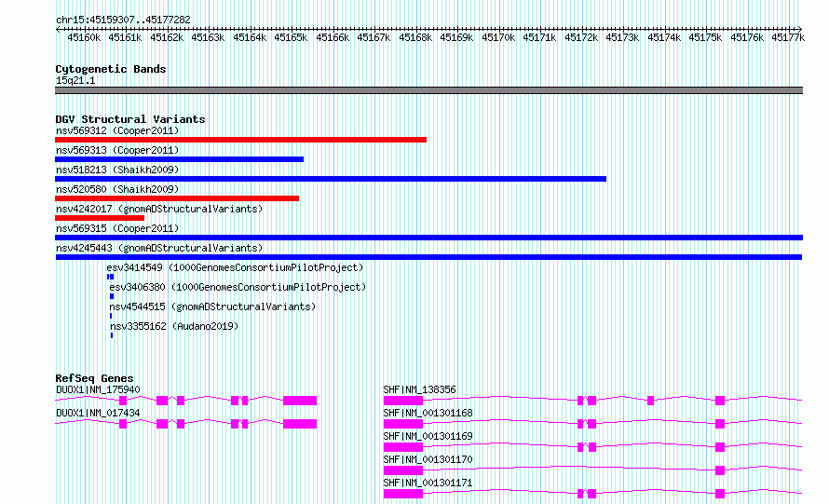Click the nsv569312 (Cooper2011) label
This screenshot has height=504, width=829.
coord(117,130)
